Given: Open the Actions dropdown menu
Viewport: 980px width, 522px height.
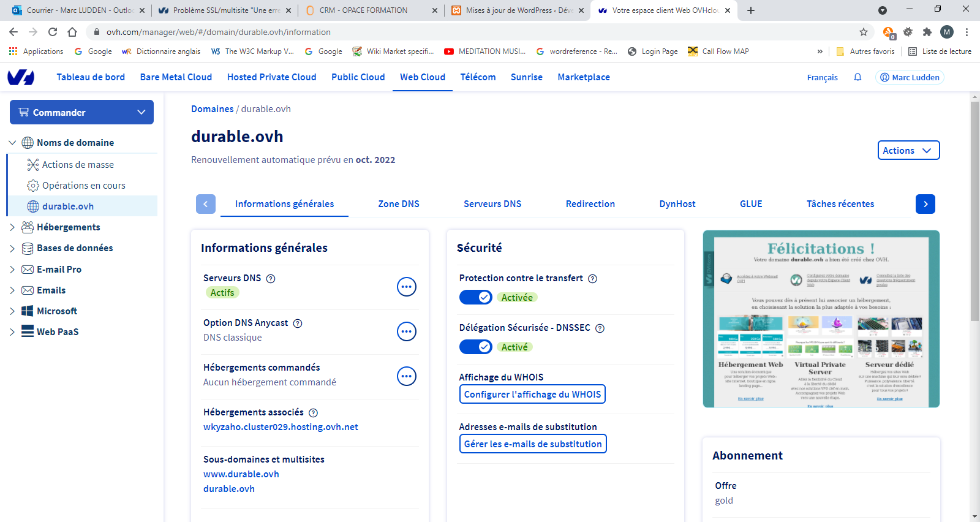Looking at the screenshot, I should click(908, 151).
